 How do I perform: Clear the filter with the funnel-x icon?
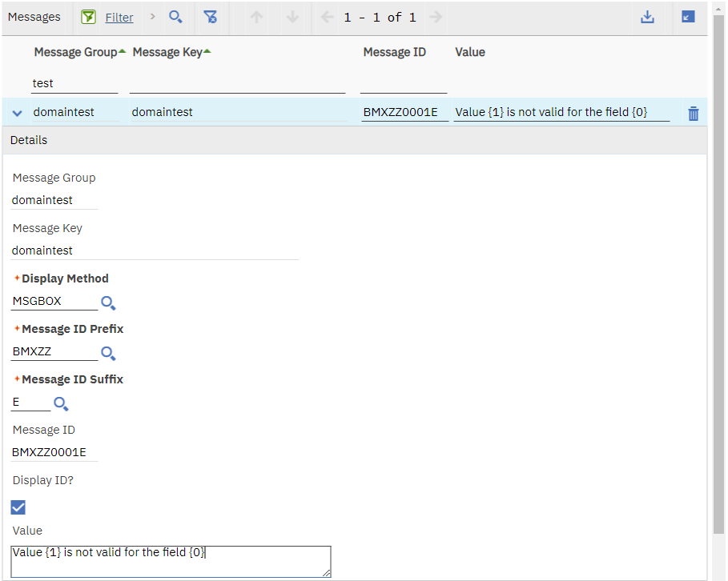point(211,17)
